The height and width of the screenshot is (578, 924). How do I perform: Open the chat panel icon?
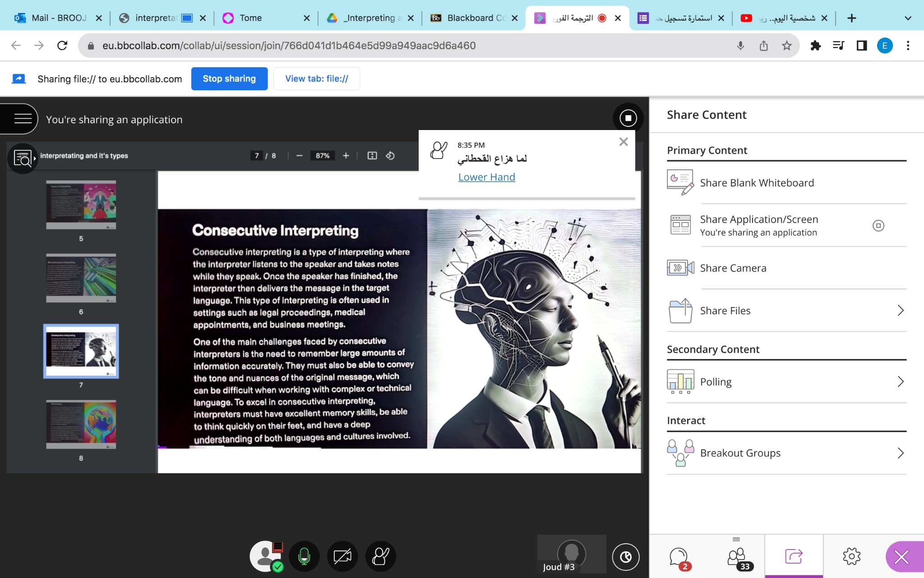coord(679,557)
